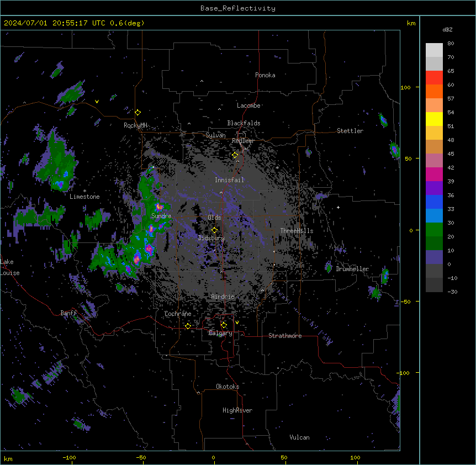The image size is (476, 465).
Task: Select the slate 0-10 dBZ legend swatch
Action: tap(434, 257)
